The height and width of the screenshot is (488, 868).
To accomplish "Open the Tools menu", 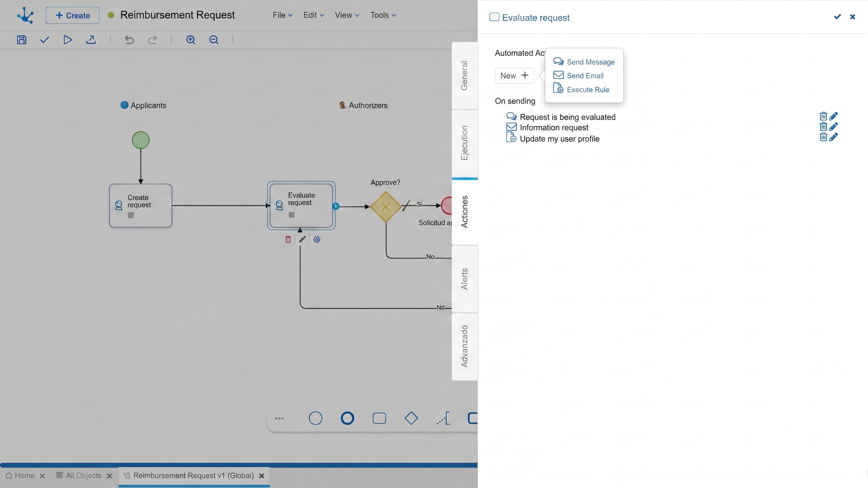I will click(383, 15).
